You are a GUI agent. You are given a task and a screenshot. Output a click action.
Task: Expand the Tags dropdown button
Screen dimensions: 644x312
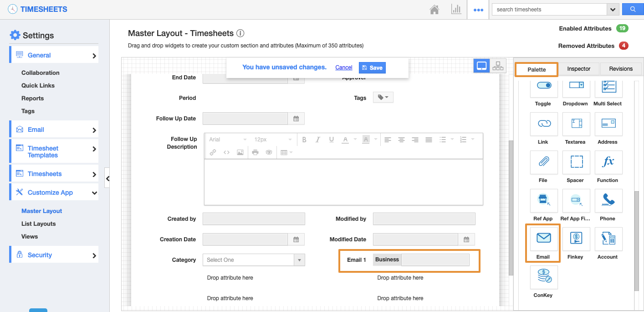(x=383, y=98)
